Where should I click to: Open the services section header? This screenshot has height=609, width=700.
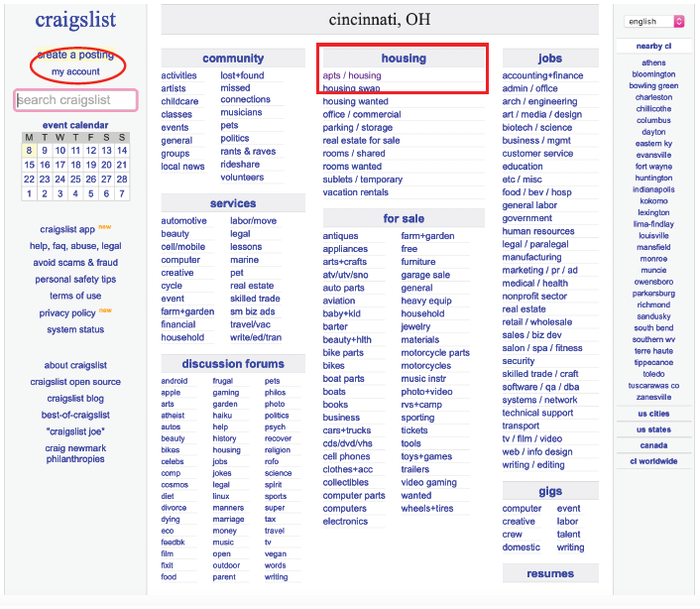point(233,203)
